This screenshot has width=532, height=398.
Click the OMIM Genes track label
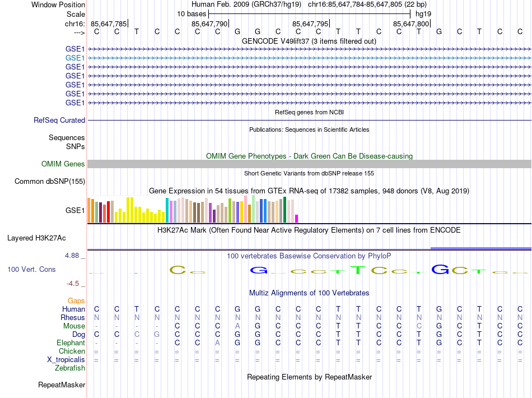63,164
